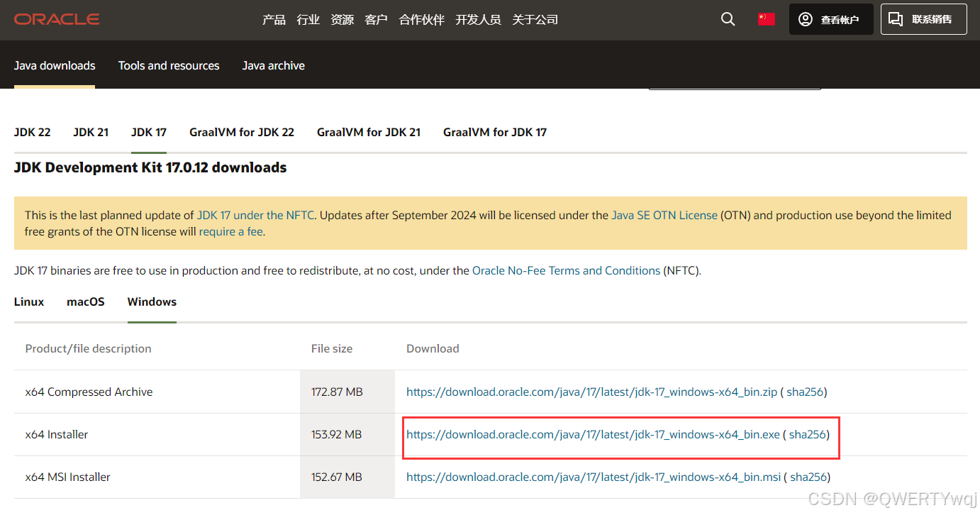Open sha256 link for MSI installer
Screen dimensions: 980x515
click(808, 477)
